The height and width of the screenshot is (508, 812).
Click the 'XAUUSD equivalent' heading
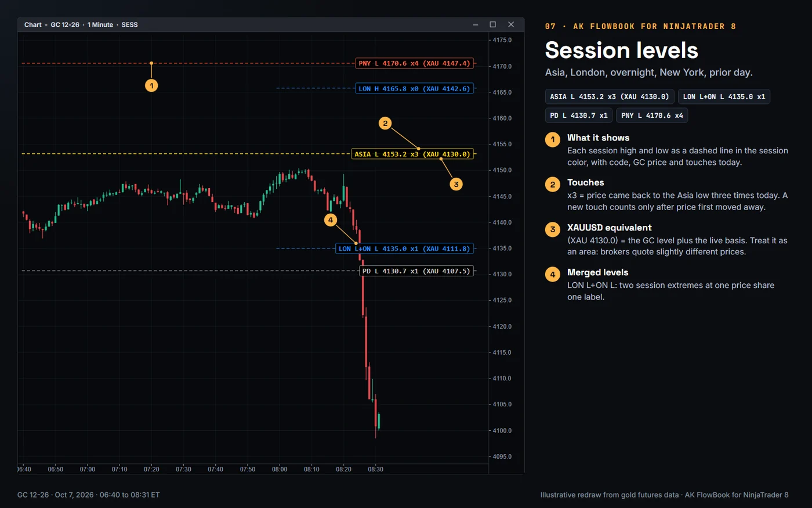click(609, 228)
